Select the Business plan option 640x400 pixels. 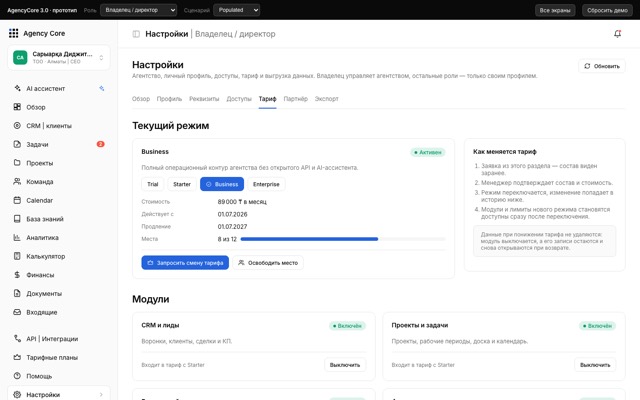pos(222,184)
